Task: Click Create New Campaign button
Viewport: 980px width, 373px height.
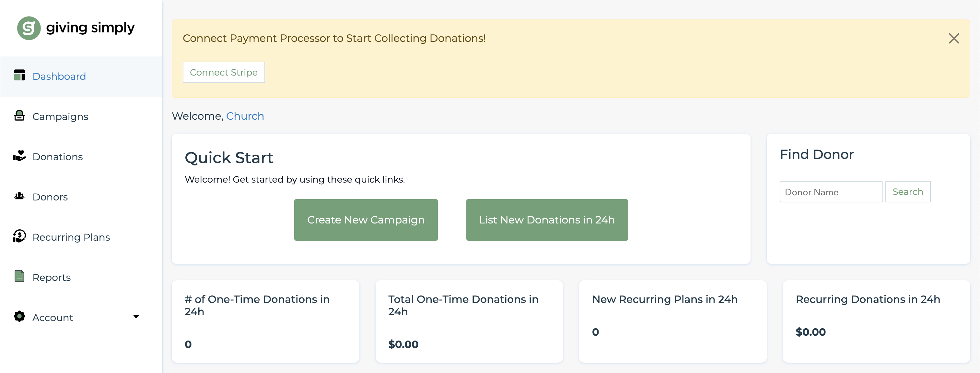Action: coord(366,220)
